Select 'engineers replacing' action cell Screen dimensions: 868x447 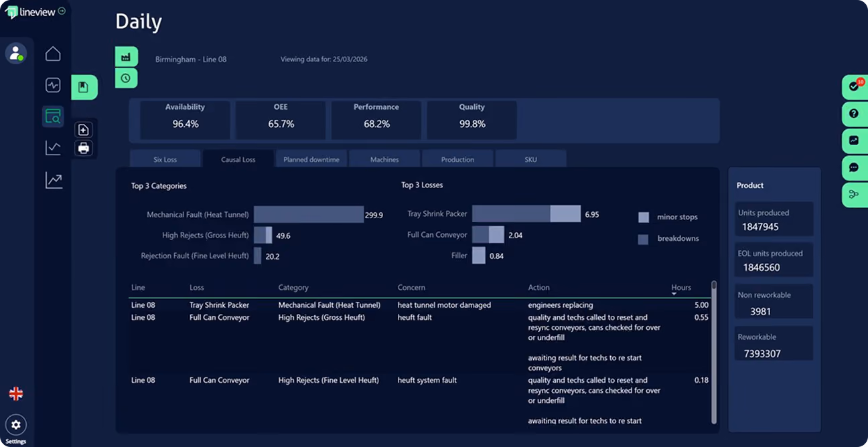561,305
